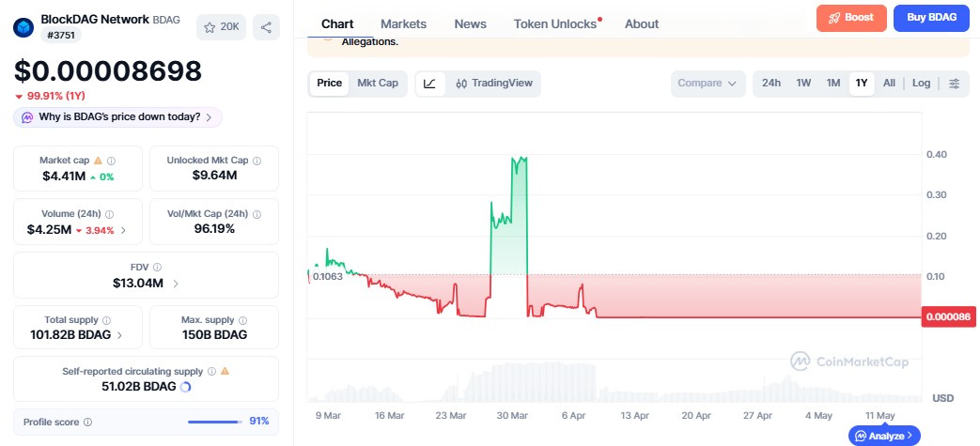Open Volume (24h) info icon
Screen dimensions: 980x446
[x=109, y=214]
